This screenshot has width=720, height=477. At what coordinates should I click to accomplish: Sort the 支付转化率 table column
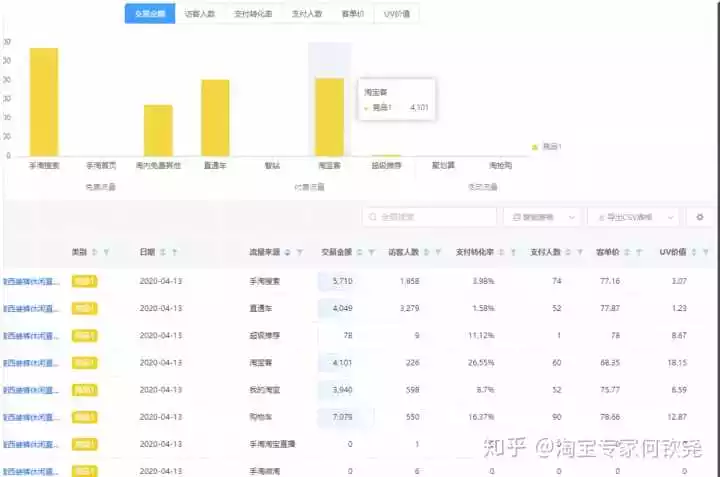501,252
